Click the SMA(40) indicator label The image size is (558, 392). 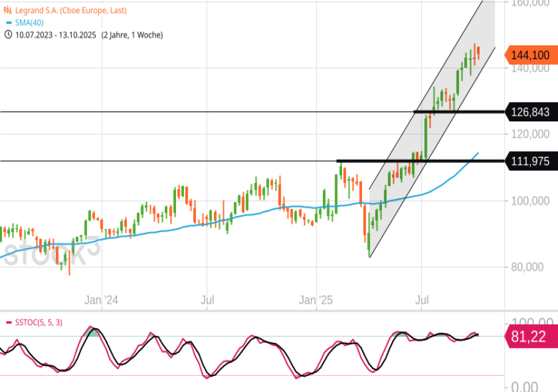tap(30, 23)
